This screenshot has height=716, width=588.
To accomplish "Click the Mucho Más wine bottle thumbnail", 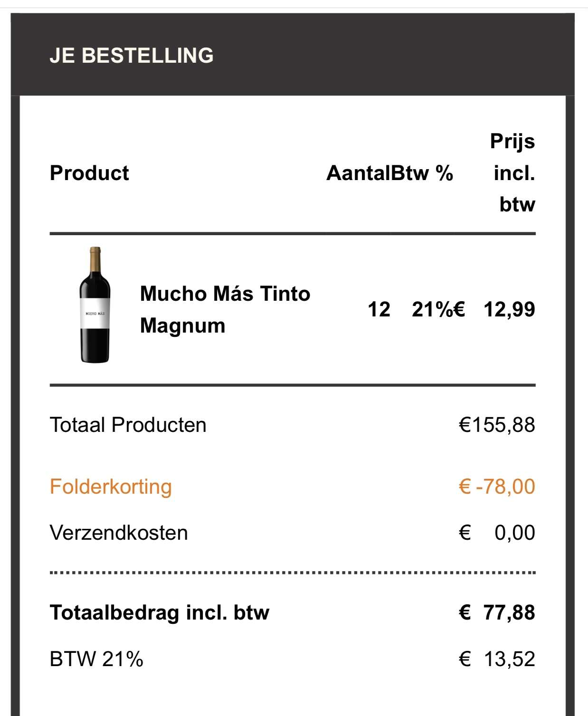I will tap(95, 305).
